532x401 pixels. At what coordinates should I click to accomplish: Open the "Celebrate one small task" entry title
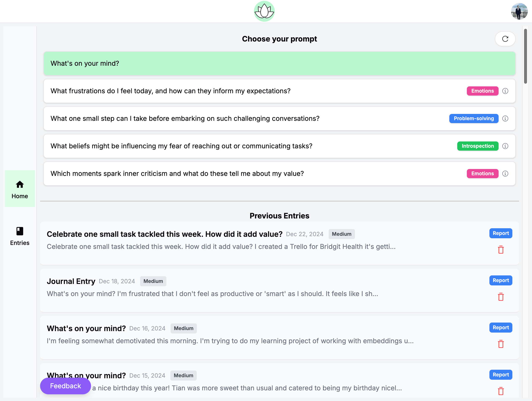[165, 234]
